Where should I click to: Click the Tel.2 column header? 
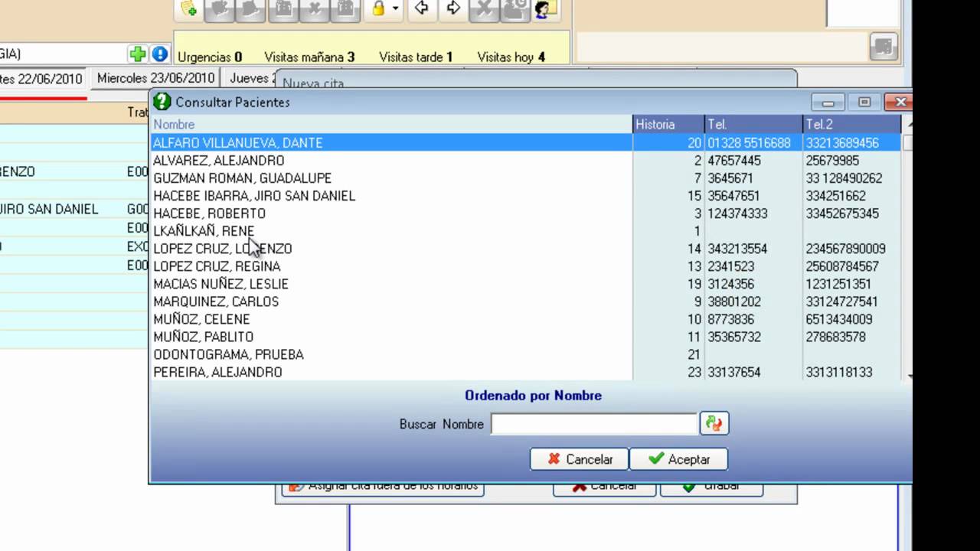coord(851,124)
